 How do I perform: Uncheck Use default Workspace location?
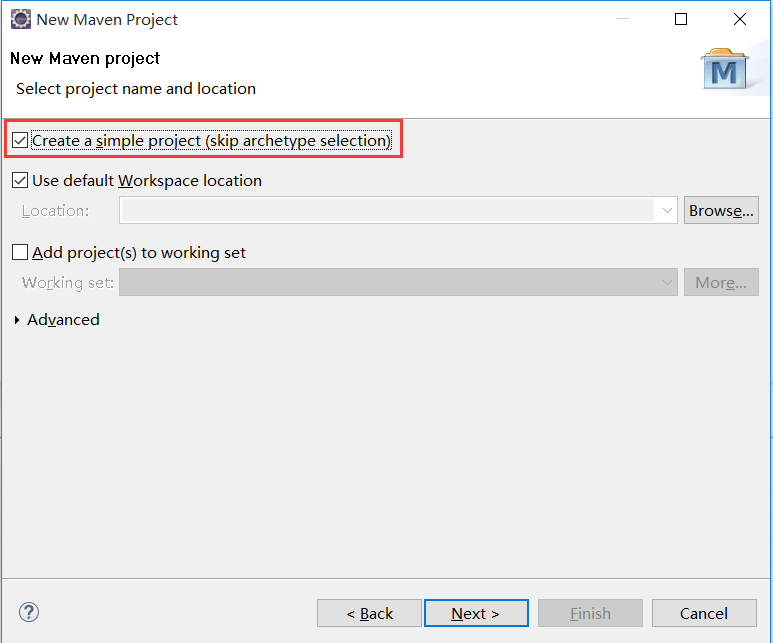pyautogui.click(x=20, y=181)
